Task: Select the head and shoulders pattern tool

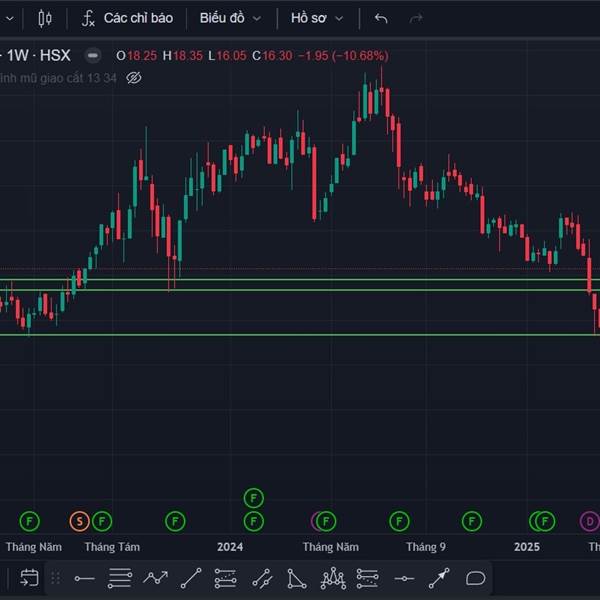Action: [x=333, y=578]
